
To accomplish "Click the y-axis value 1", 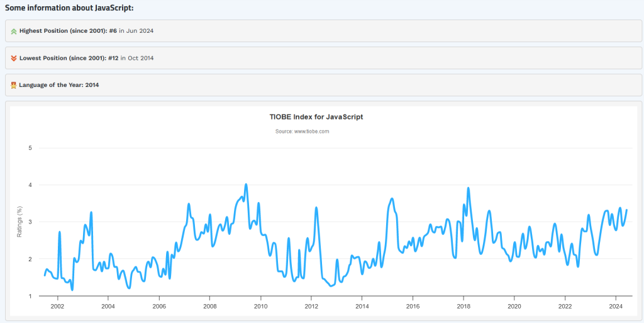I will tap(30, 296).
